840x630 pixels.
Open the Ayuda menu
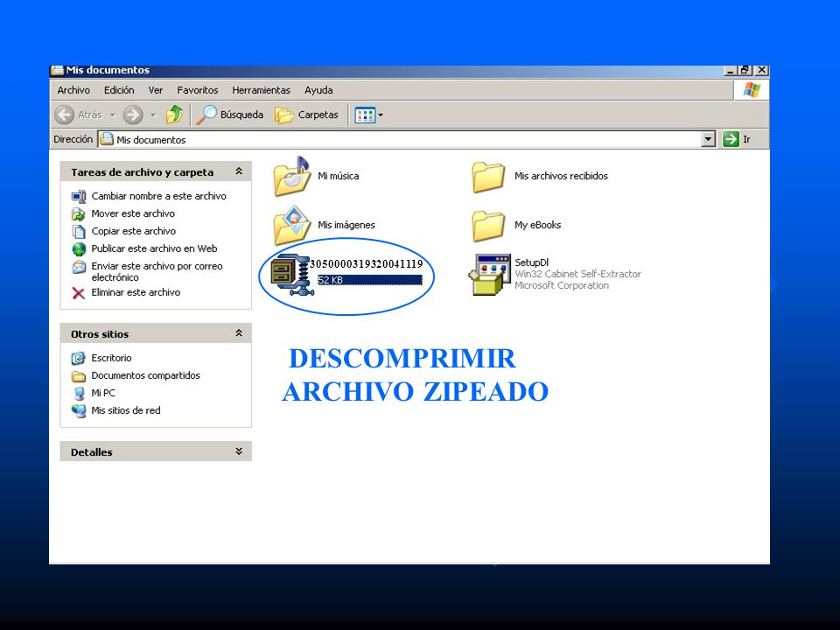pyautogui.click(x=318, y=90)
